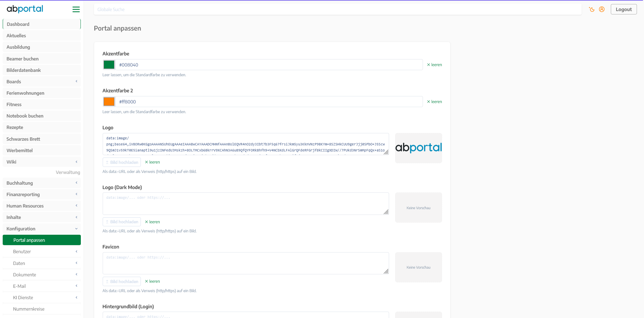Click the abportal logo in sidebar
The width and height of the screenshot is (644, 318).
pos(25,9)
